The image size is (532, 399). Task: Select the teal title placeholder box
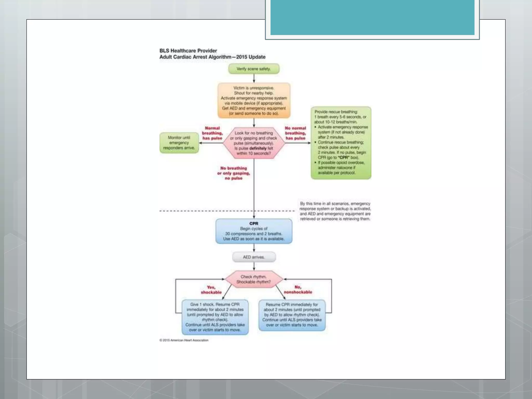372,17
